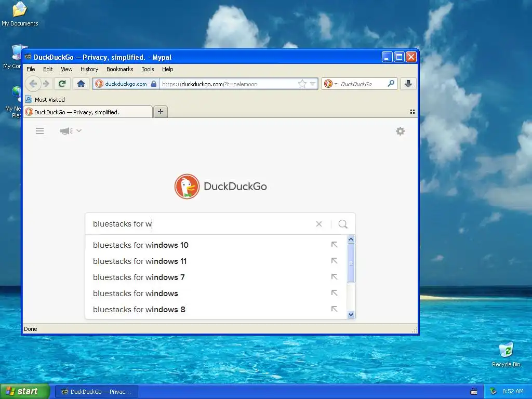Click the suggestions list scrollbar thumb
This screenshot has width=532, height=399.
(x=351, y=263)
